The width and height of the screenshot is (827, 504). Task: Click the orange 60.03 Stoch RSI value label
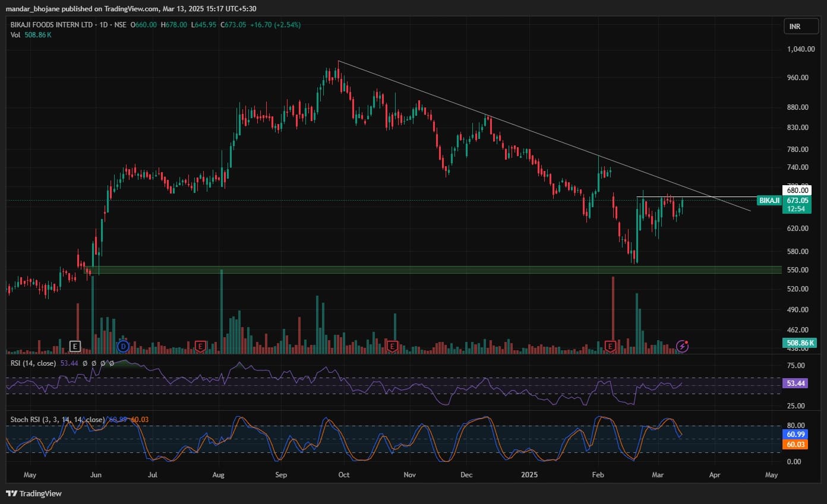pyautogui.click(x=796, y=443)
